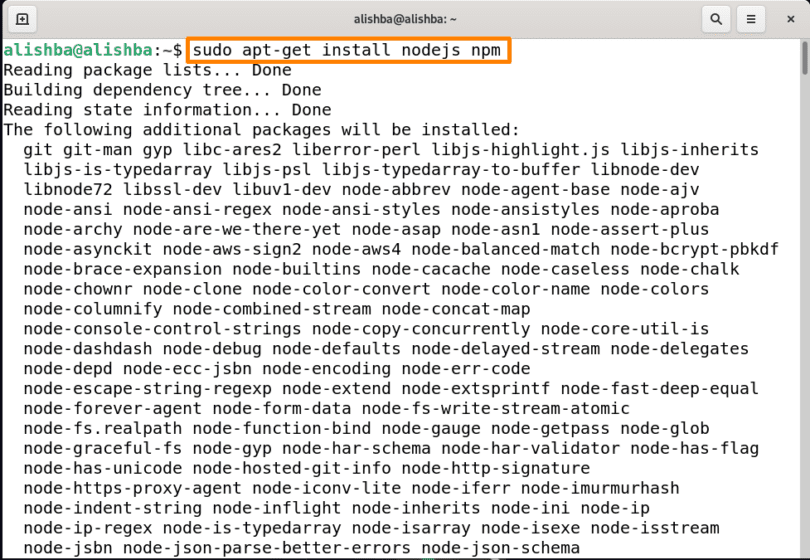Click the package name 'node-json-schema'

[x=501, y=548]
